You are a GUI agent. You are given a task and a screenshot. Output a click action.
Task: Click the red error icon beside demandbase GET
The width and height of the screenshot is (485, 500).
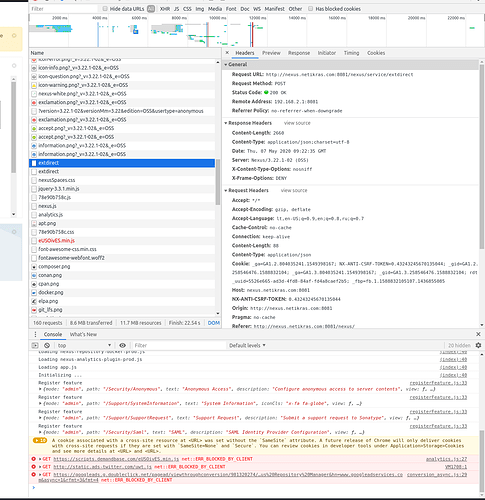(33, 459)
